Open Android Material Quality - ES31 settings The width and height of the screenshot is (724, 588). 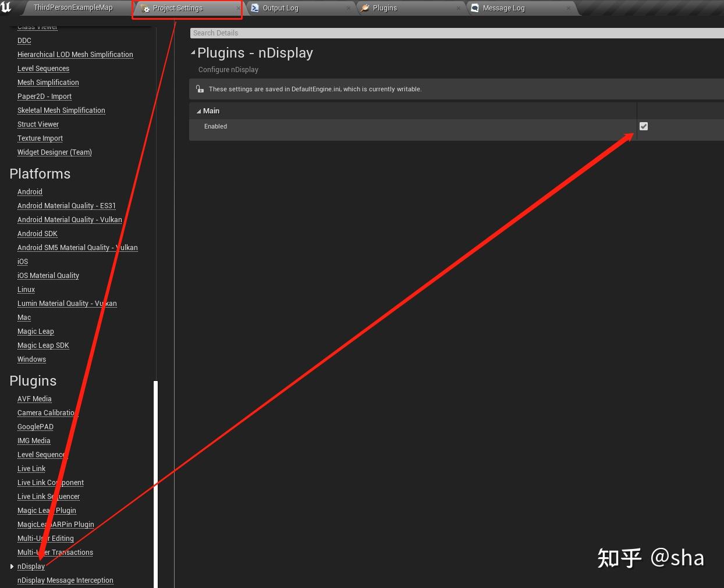pos(66,206)
